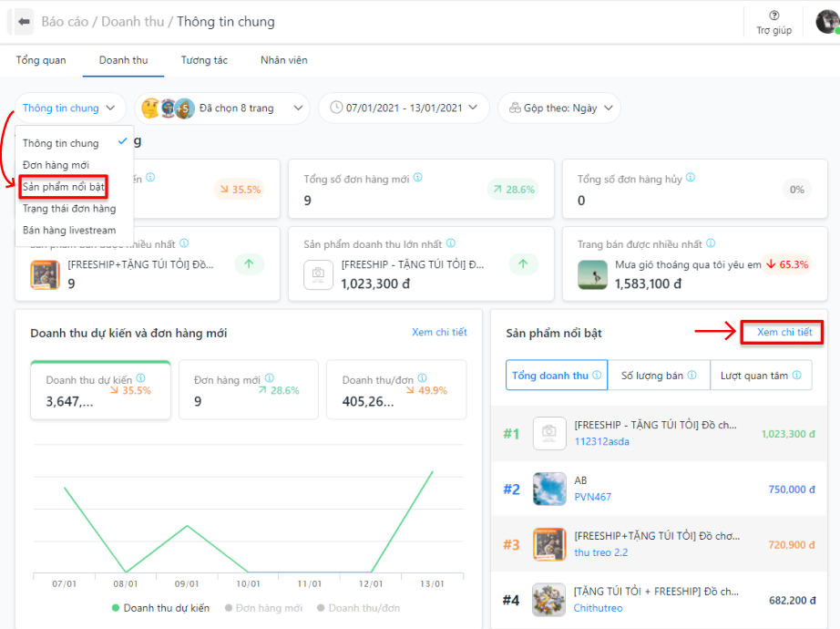
Task: Open the PVN467 product link
Action: click(x=592, y=497)
